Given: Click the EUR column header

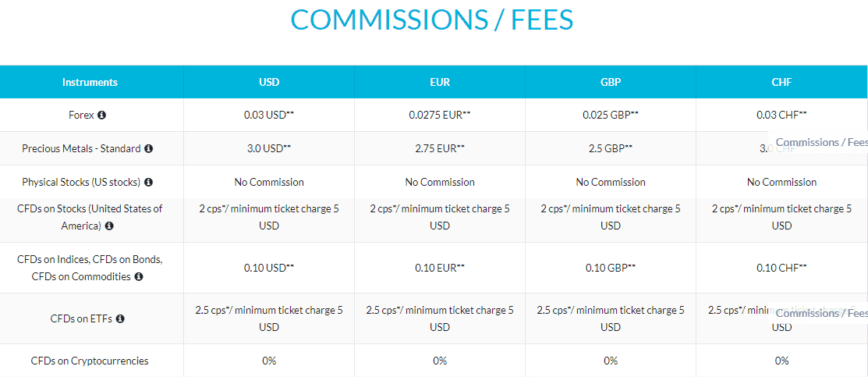Looking at the screenshot, I should click(440, 82).
